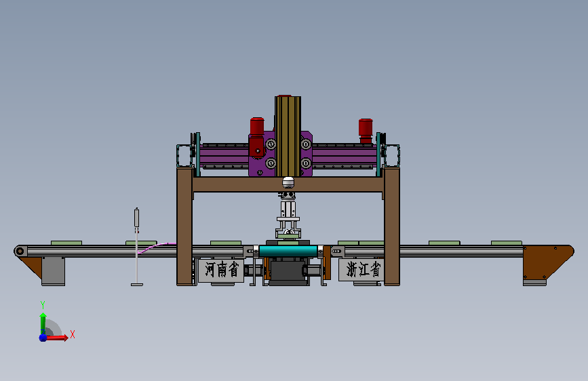
Task: Click the blue origin sphere of the triad
Action: tap(43, 338)
